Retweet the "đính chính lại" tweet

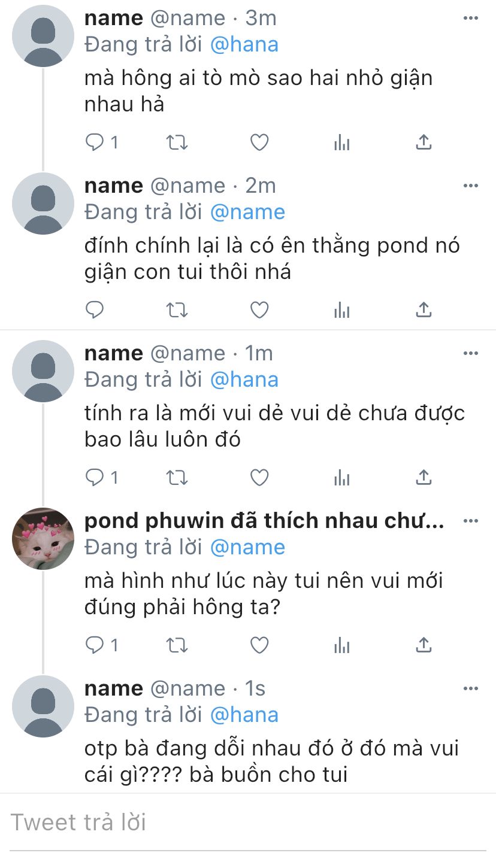click(176, 310)
